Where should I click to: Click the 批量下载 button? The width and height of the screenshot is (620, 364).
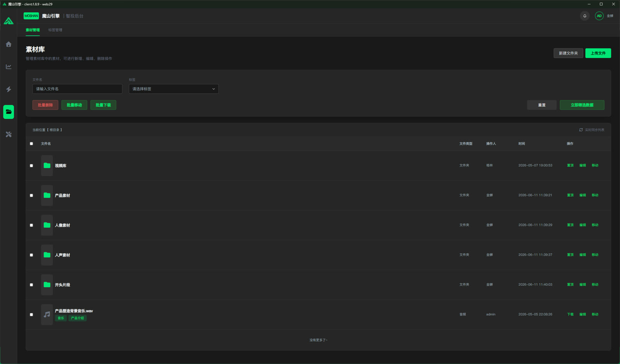[x=103, y=105]
